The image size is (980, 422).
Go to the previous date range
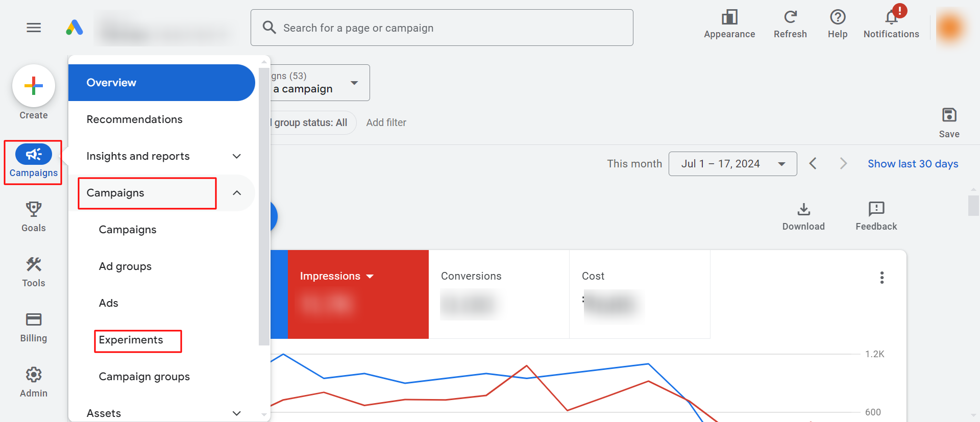(x=813, y=163)
